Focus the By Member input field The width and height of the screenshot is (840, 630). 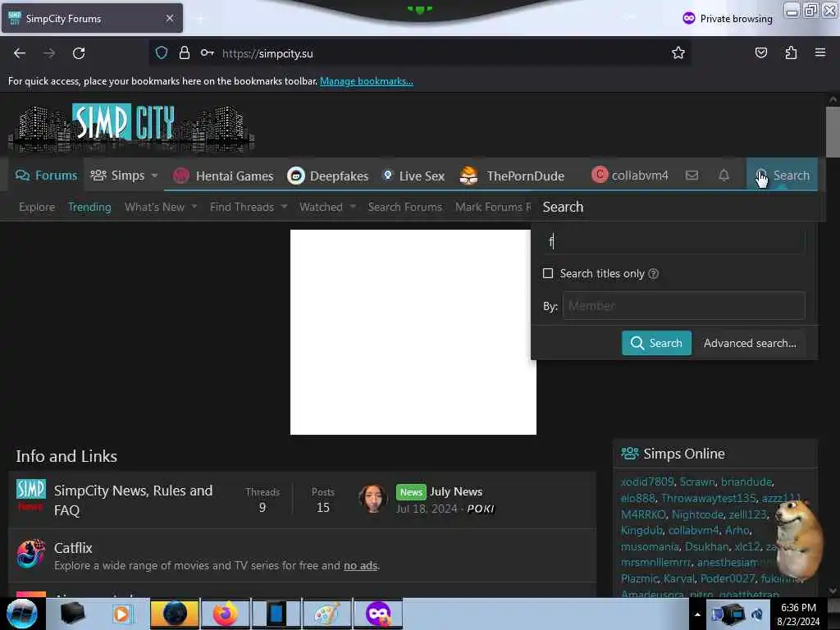(x=683, y=306)
